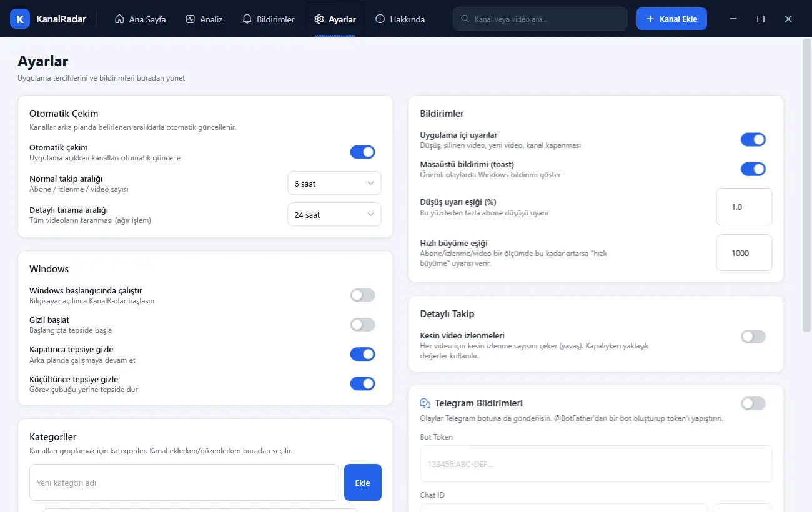Image resolution: width=812 pixels, height=512 pixels.
Task: Click the Yeni kategori adı field
Action: 184,483
